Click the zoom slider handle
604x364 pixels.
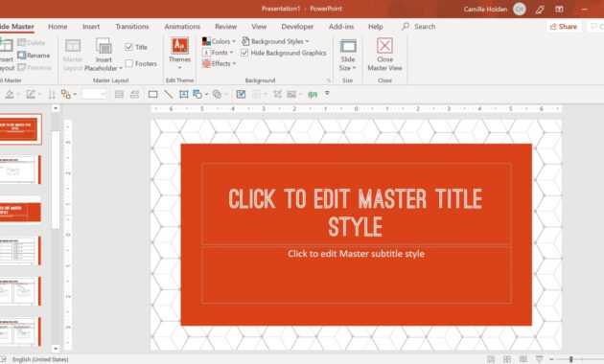(571, 359)
